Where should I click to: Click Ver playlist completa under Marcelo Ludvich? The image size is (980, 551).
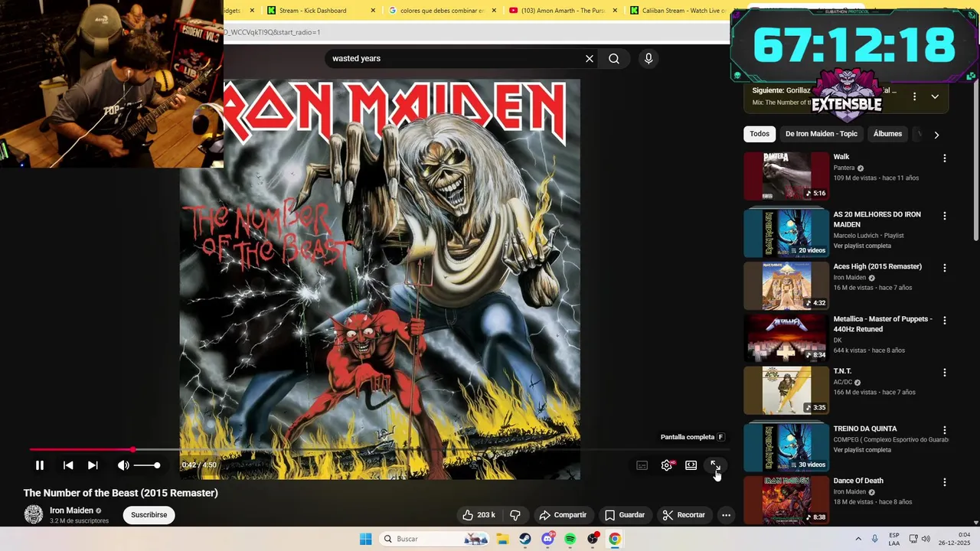(x=862, y=246)
